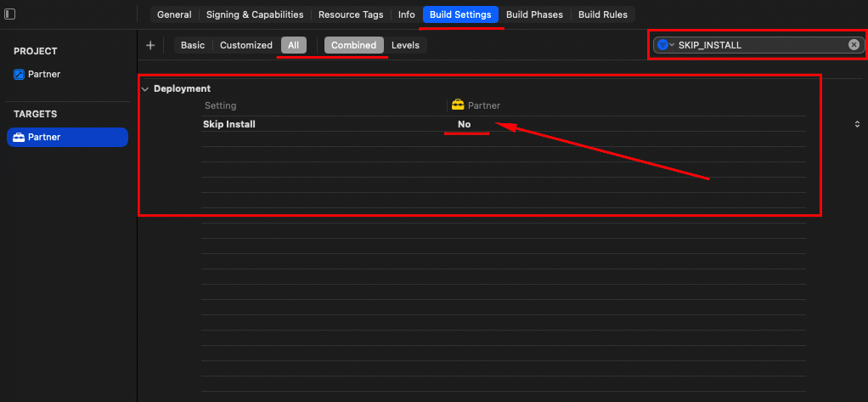Image resolution: width=868 pixels, height=402 pixels.
Task: Select the Build Settings tab
Action: pos(460,14)
